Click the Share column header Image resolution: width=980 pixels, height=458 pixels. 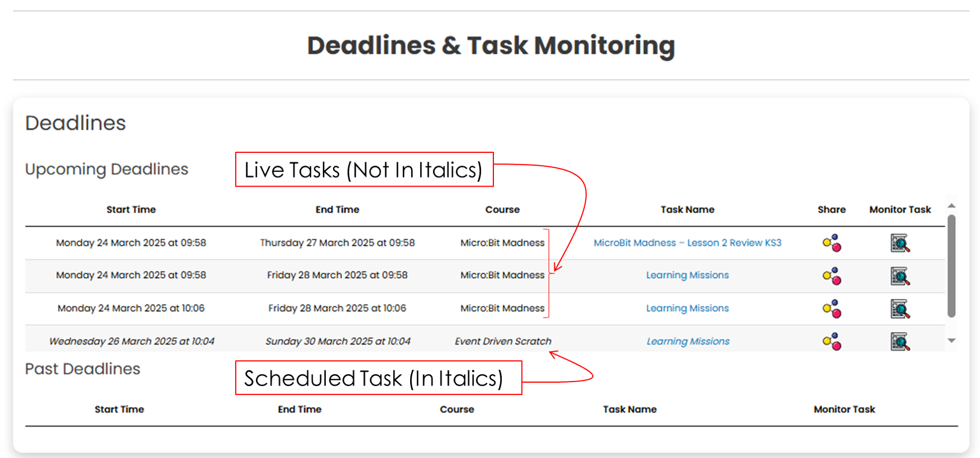831,210
